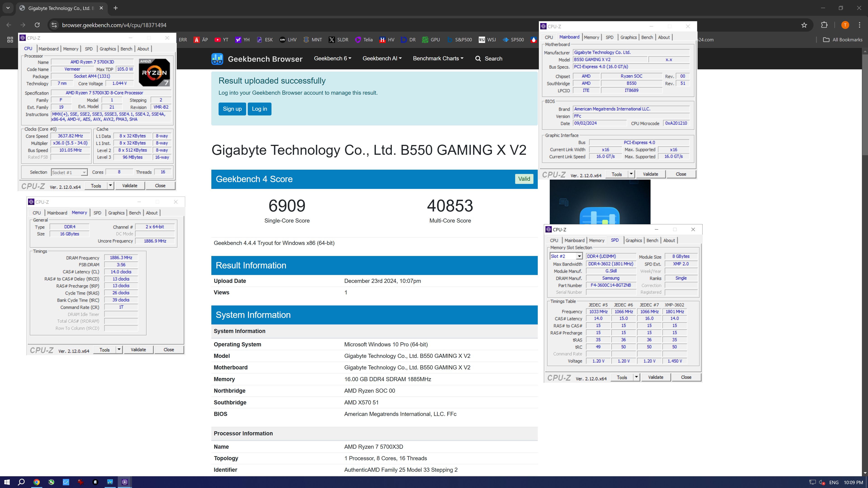The width and height of the screenshot is (868, 488).
Task: Open Mainboard tab in CPU-Z CPU window
Action: tap(49, 49)
